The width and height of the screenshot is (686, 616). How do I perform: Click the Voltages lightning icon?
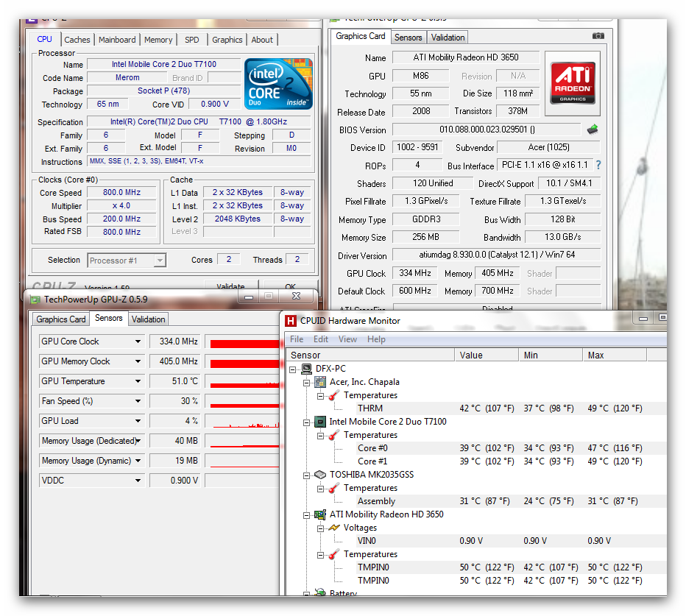coord(334,528)
